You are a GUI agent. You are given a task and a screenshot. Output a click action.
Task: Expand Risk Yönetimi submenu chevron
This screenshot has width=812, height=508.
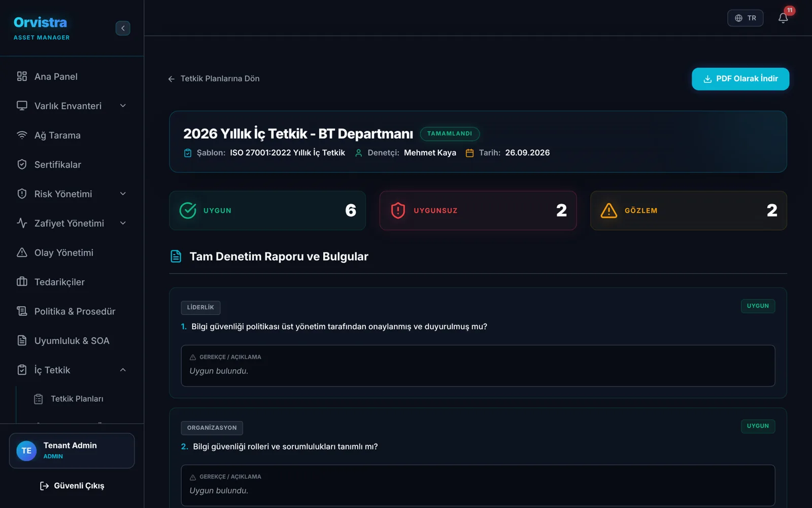tap(123, 194)
